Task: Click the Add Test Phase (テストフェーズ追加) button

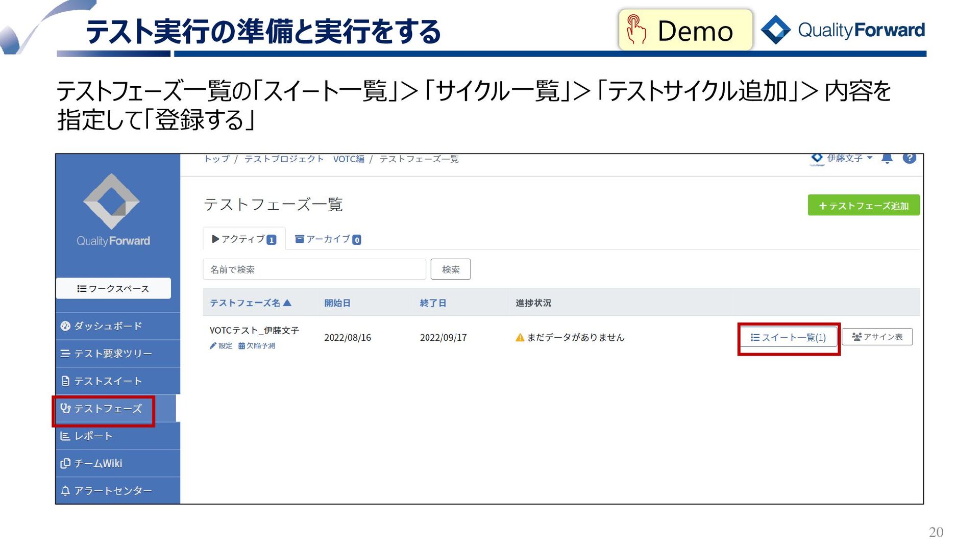Action: (x=863, y=206)
